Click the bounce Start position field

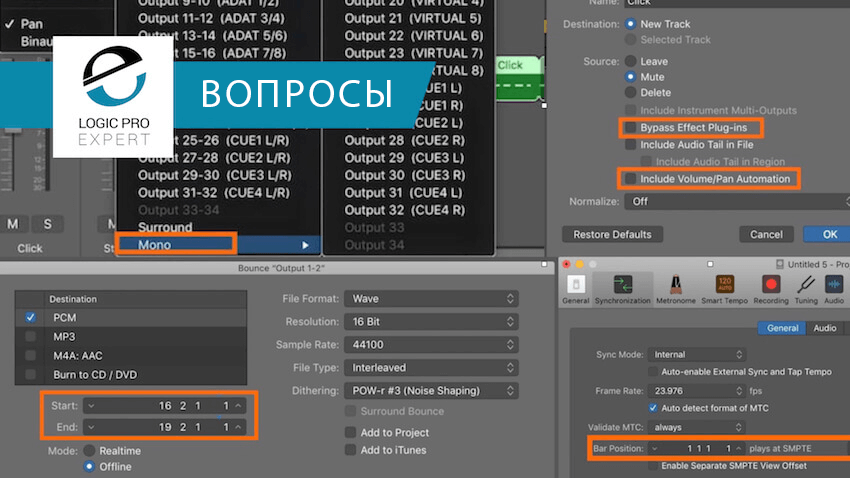tap(164, 405)
